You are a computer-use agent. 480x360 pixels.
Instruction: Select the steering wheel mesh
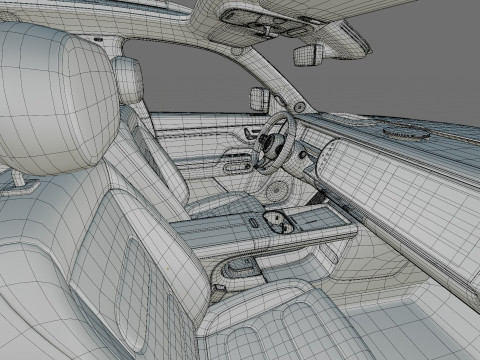point(276,143)
